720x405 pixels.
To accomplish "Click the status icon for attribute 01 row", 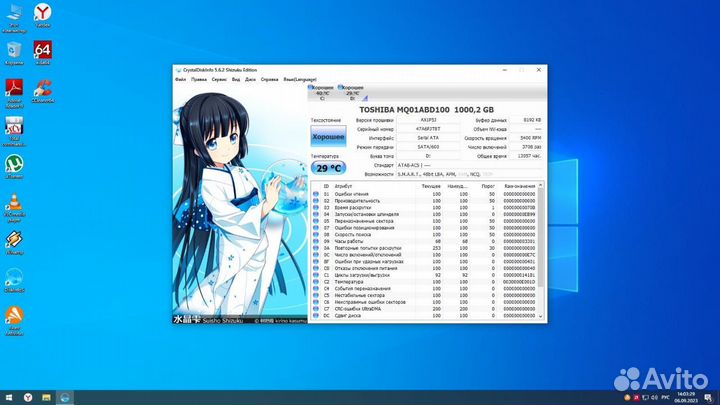I will click(x=316, y=194).
